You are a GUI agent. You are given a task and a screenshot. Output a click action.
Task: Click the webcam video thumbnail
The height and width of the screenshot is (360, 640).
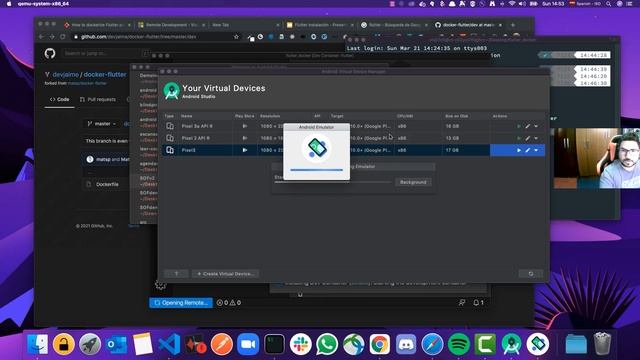(x=596, y=158)
